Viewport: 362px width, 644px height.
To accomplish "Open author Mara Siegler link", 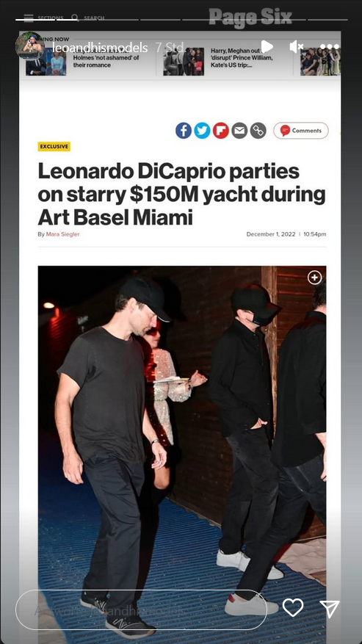I will pyautogui.click(x=63, y=234).
